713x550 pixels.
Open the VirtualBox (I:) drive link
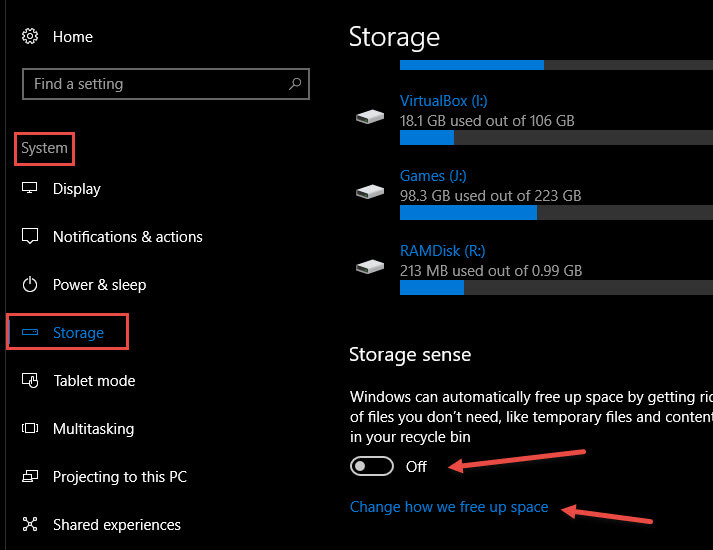[443, 101]
